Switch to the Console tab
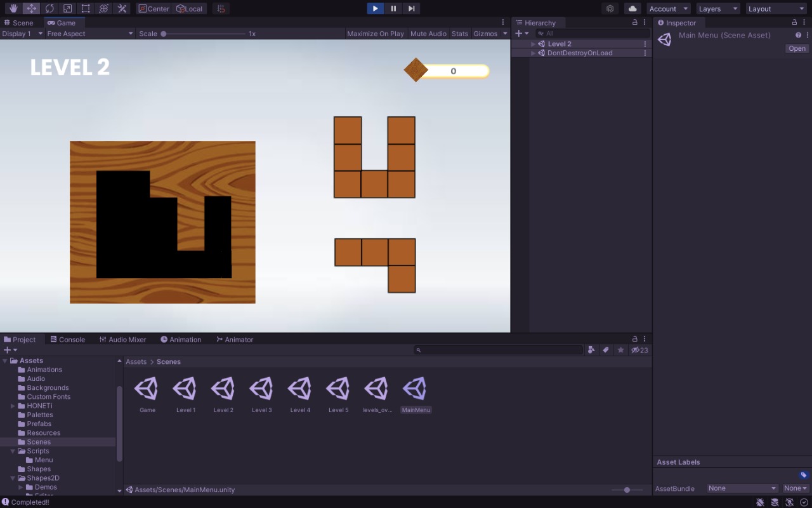812x508 pixels. 68,340
